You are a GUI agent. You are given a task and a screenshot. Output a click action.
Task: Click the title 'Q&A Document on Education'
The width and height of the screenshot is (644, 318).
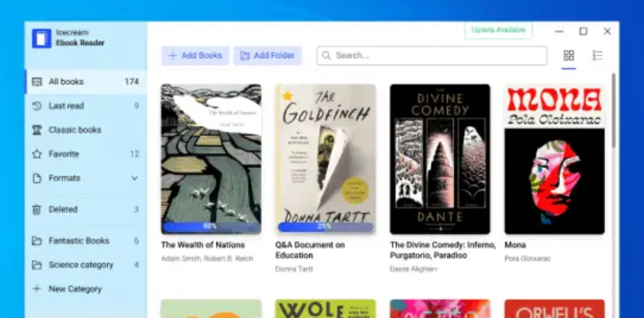click(310, 250)
